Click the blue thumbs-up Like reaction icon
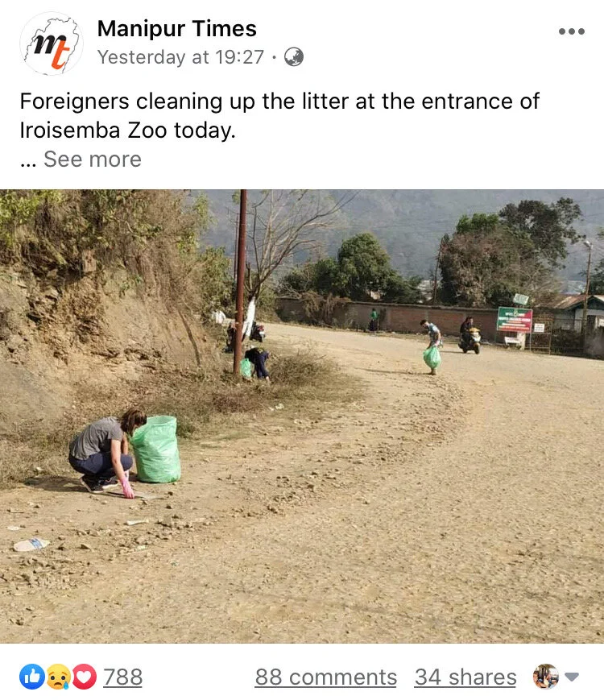 tap(31, 677)
